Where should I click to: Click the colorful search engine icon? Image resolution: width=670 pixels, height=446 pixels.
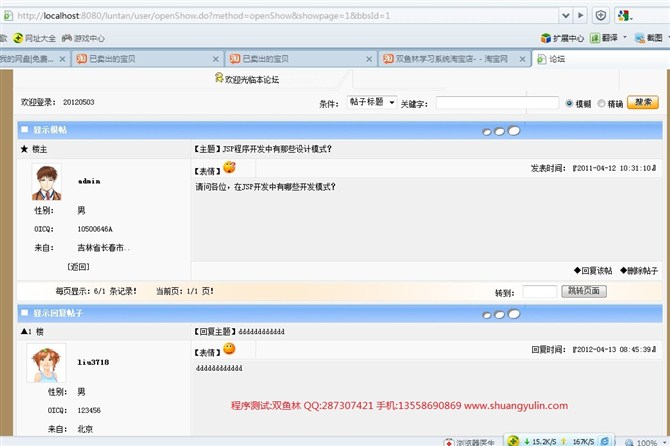coord(625,16)
